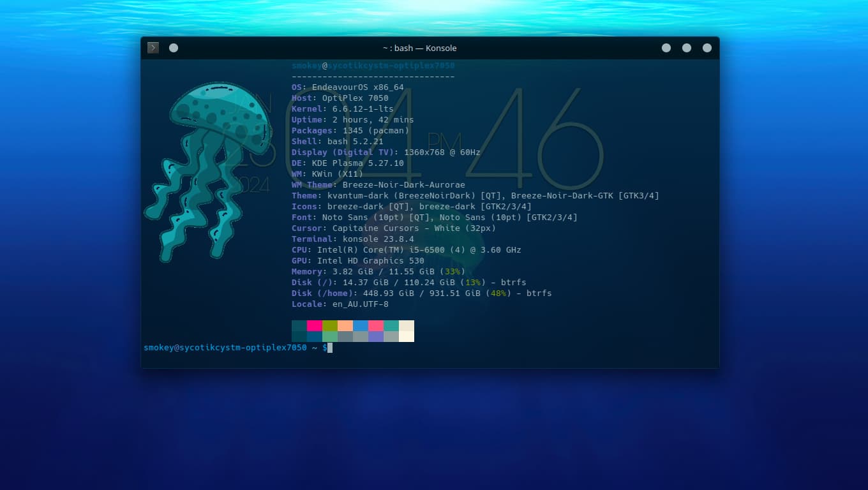
Task: Place cursor at the bash prompt cursor block
Action: coord(330,348)
